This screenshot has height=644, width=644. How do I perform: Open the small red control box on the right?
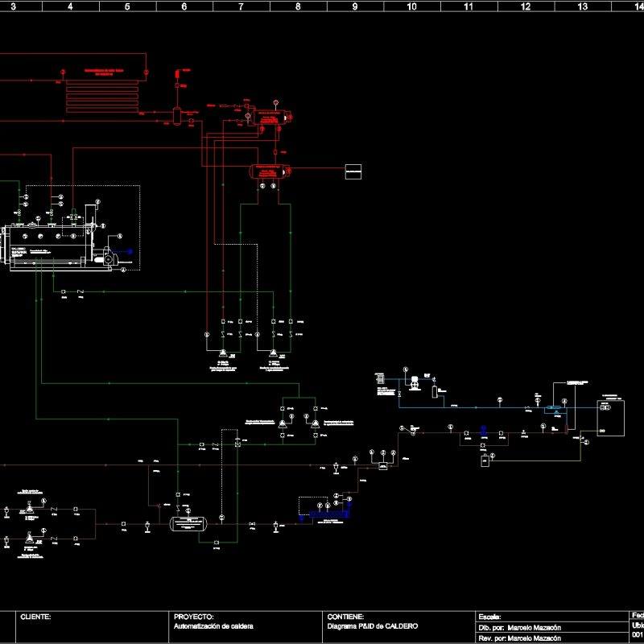pyautogui.click(x=354, y=171)
